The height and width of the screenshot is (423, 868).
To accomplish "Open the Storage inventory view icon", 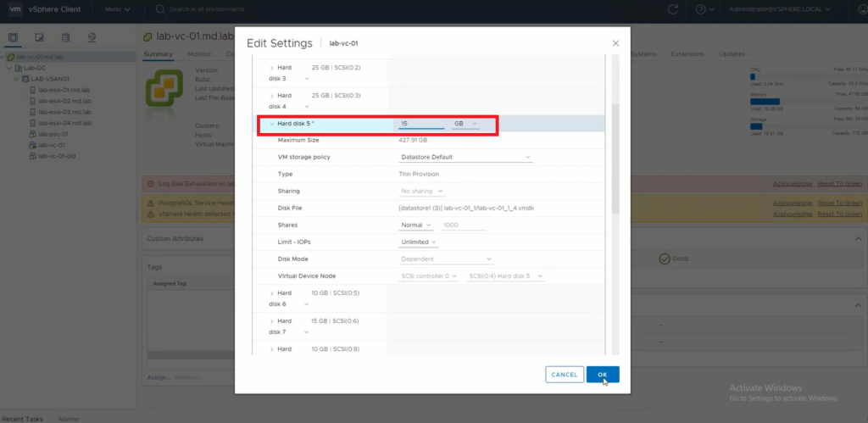I will pyautogui.click(x=65, y=38).
